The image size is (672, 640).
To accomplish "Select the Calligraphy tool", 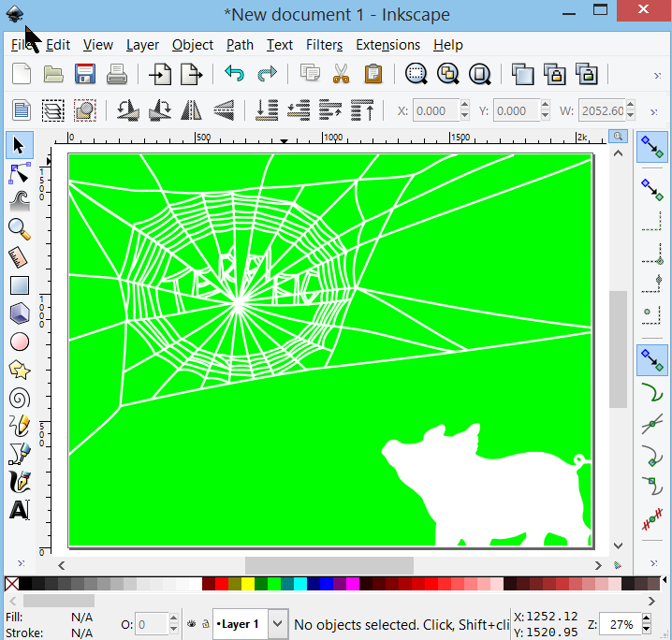I will point(20,483).
